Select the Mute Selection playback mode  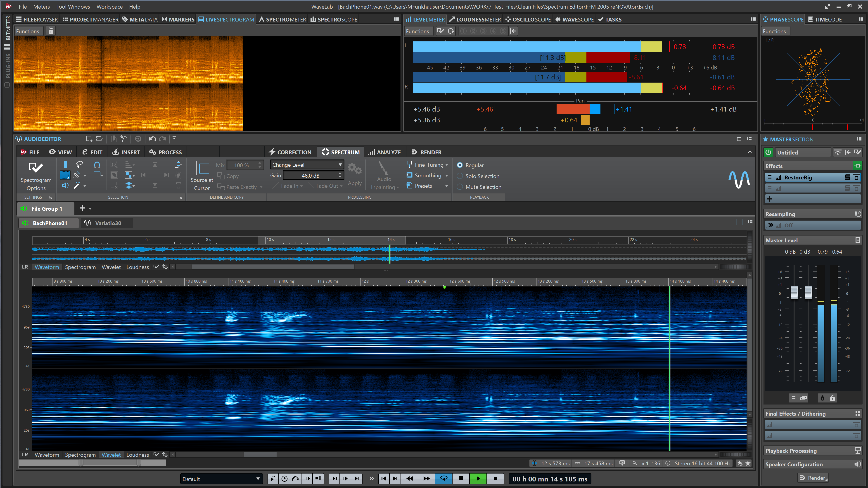(479, 187)
